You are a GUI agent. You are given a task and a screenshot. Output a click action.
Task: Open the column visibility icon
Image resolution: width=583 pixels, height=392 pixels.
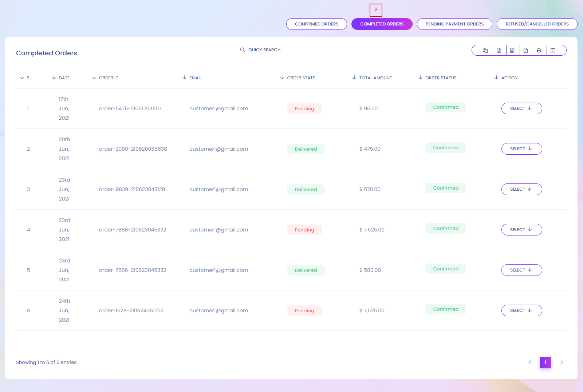[x=553, y=51]
